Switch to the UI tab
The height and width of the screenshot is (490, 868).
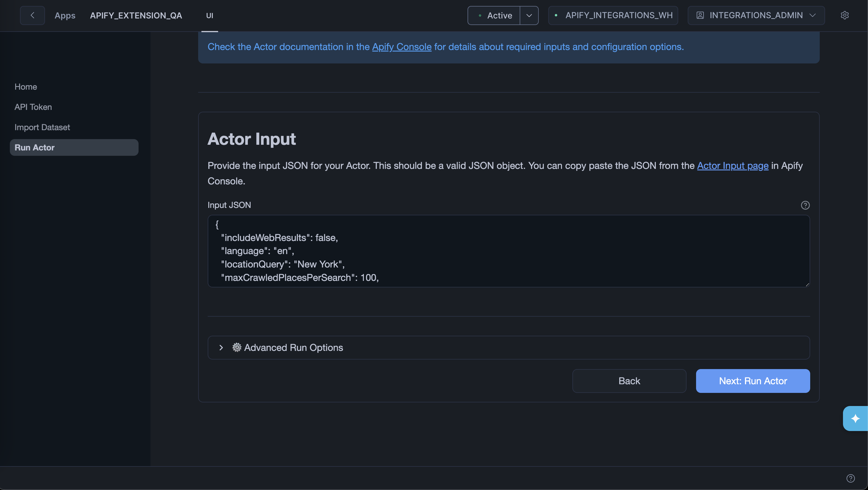click(209, 15)
